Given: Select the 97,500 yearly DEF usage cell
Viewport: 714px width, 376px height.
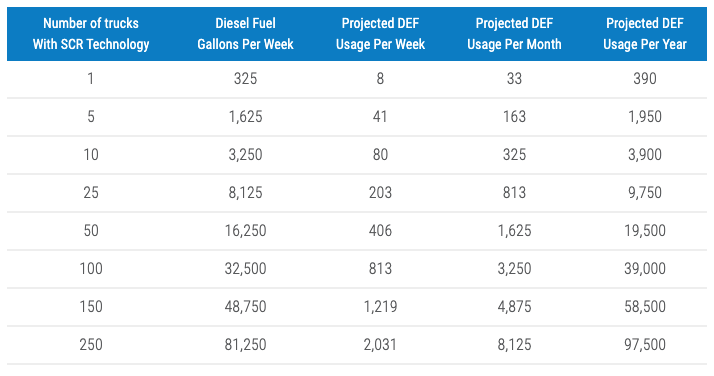Looking at the screenshot, I should (x=645, y=345).
